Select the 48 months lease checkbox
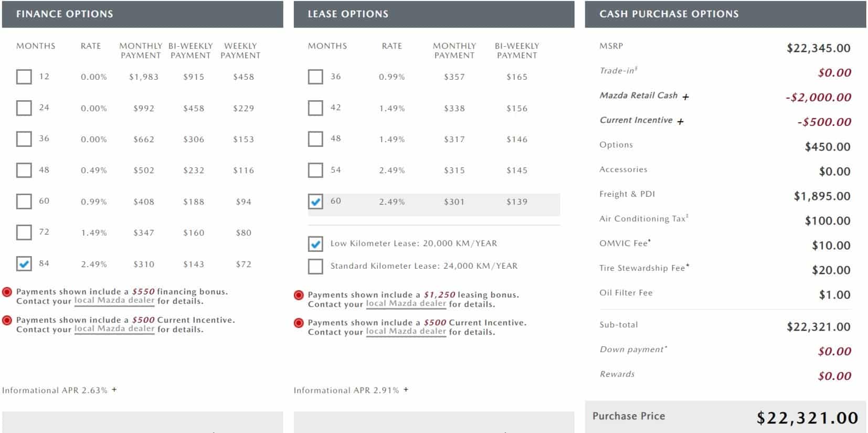 point(315,139)
